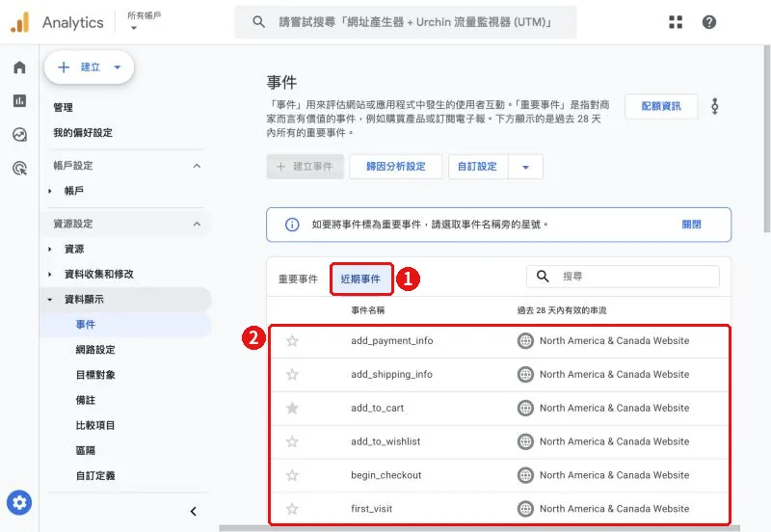771x532 pixels.
Task: Click the insights icon beside 配額資訊
Action: click(715, 106)
